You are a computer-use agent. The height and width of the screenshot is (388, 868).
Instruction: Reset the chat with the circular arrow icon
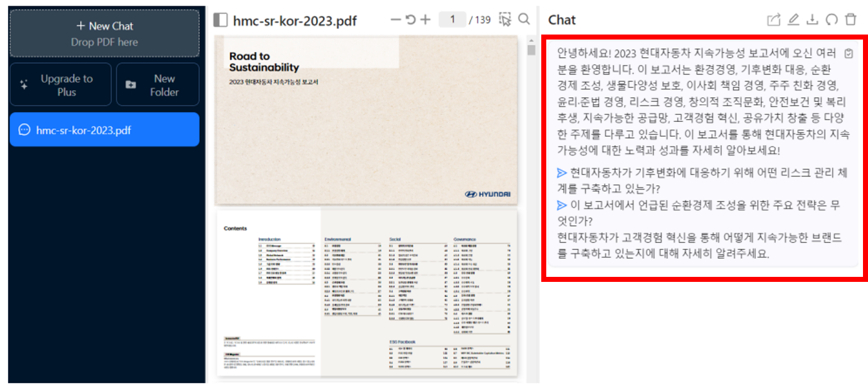point(832,20)
